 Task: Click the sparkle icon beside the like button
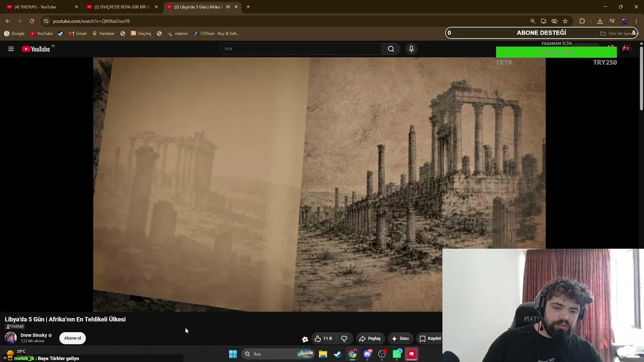click(305, 339)
